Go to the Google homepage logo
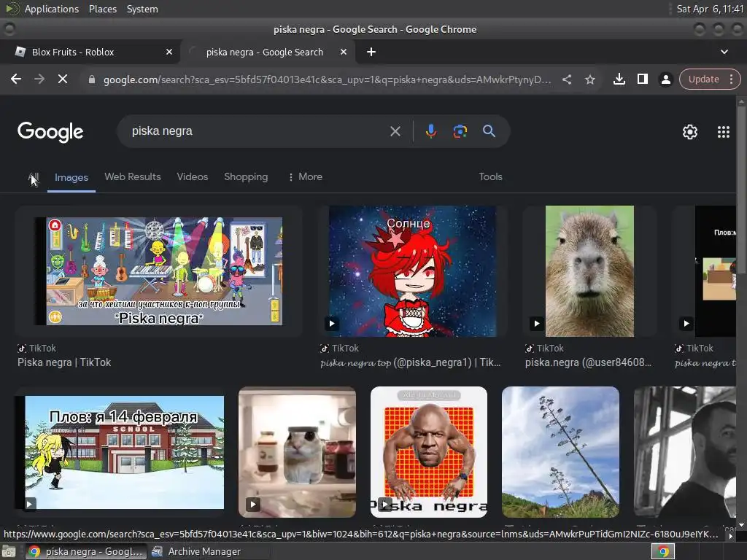The width and height of the screenshot is (747, 560). tap(50, 132)
